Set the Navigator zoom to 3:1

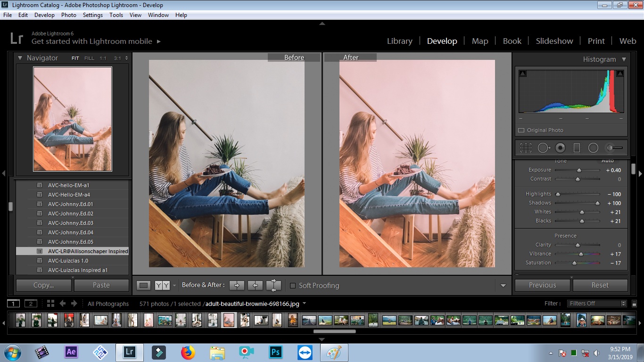click(117, 58)
